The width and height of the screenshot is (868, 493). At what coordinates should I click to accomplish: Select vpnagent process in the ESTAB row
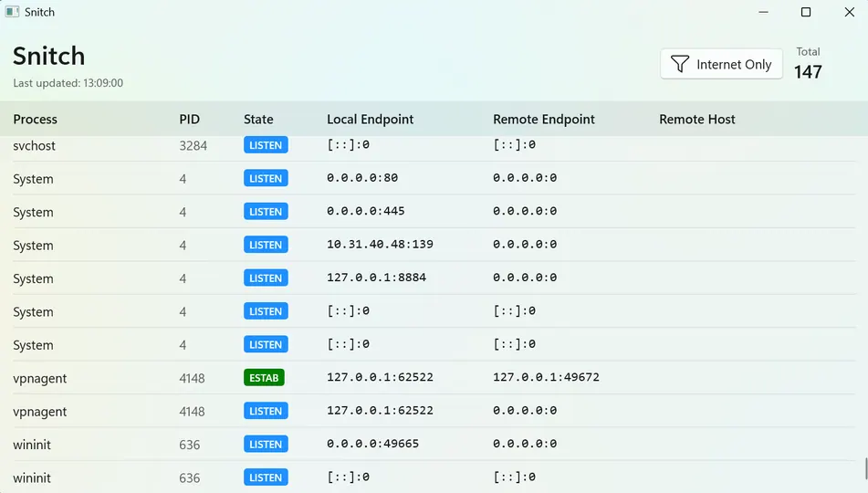click(x=40, y=379)
